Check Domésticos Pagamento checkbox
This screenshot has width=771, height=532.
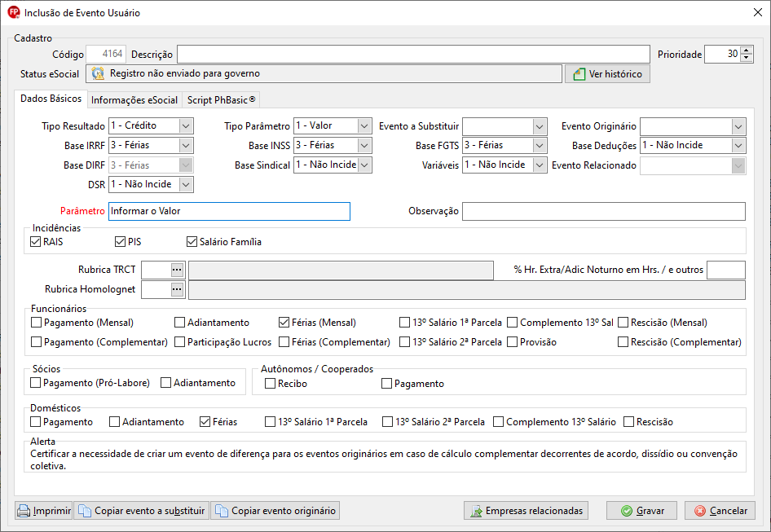[35, 422]
